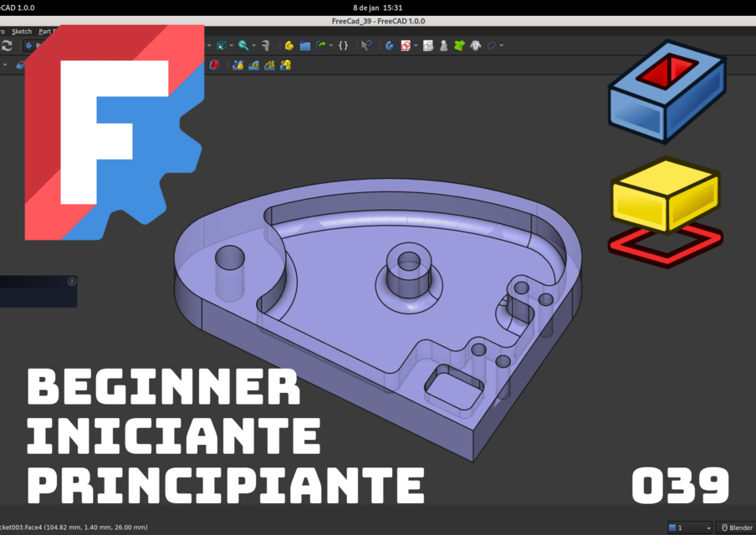Viewport: 756px width, 535px height.
Task: Click the Pocket003.Face4 coordinate readout in the status bar
Action: pos(75,527)
